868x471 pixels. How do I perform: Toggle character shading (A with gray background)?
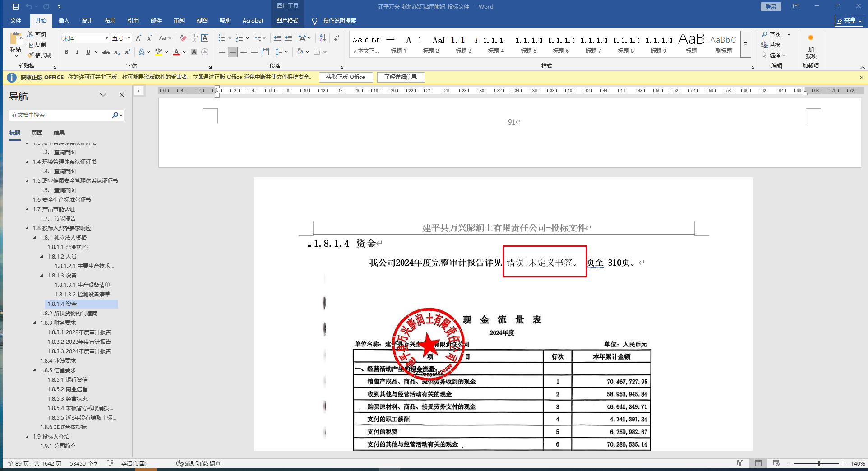pos(194,52)
